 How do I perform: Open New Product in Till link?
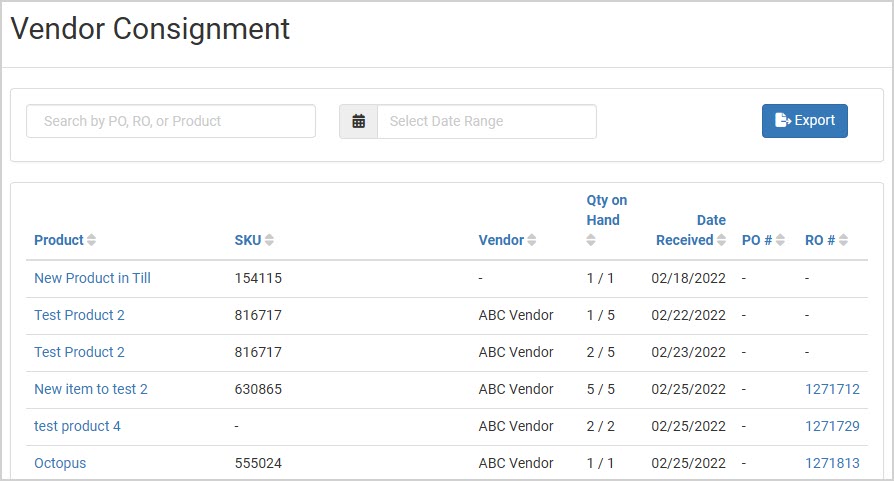click(92, 278)
